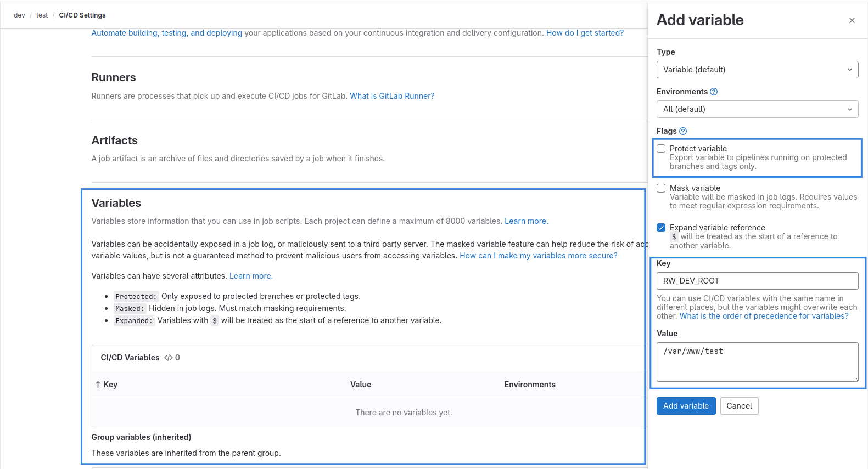Go to the dev breadcrumb
The height and width of the screenshot is (469, 868).
19,15
